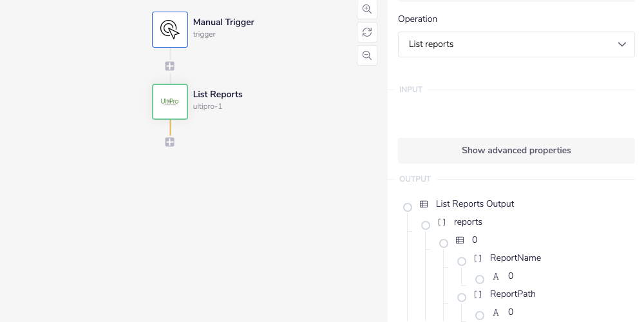Reset the canvas view with refresh icon
The width and height of the screenshot is (644, 322).
click(x=367, y=32)
